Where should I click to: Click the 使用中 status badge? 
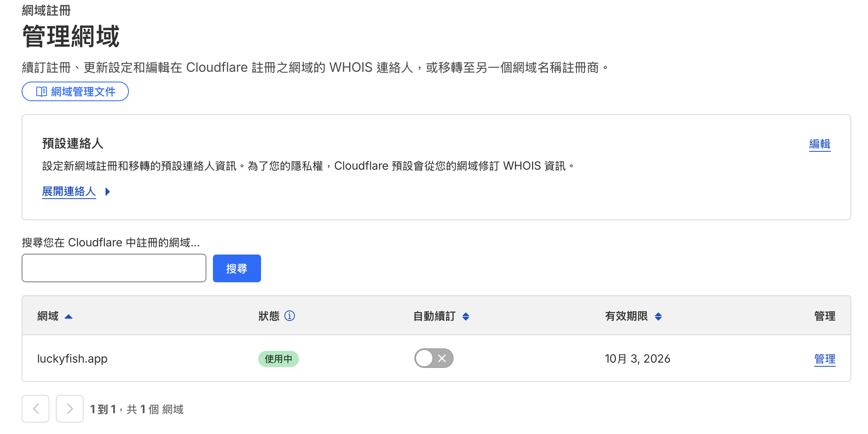click(x=279, y=359)
